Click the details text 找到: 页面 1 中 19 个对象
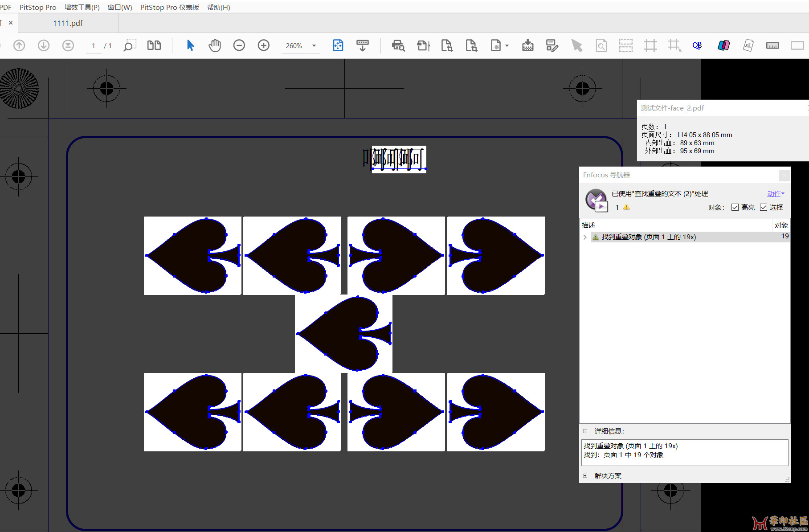 [623, 455]
